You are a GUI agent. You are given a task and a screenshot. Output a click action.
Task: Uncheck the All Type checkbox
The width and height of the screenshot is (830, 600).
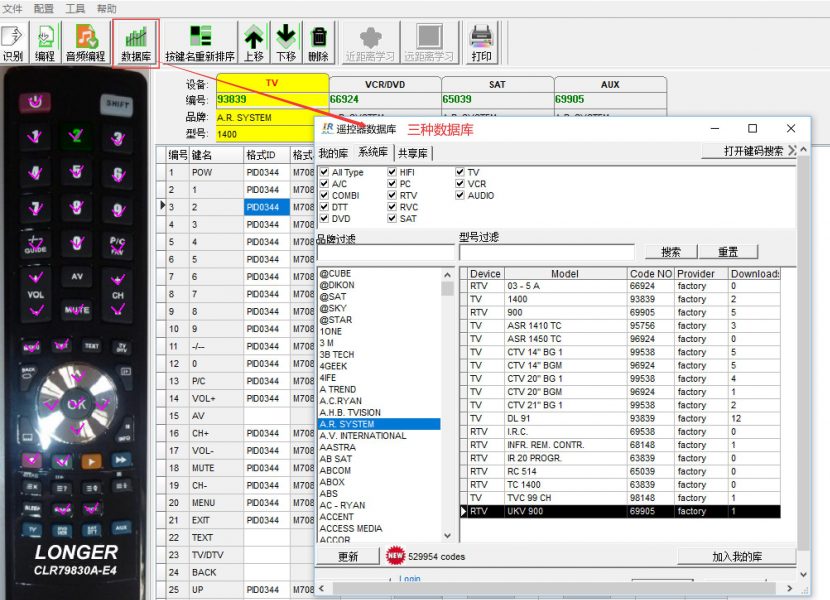coord(324,173)
